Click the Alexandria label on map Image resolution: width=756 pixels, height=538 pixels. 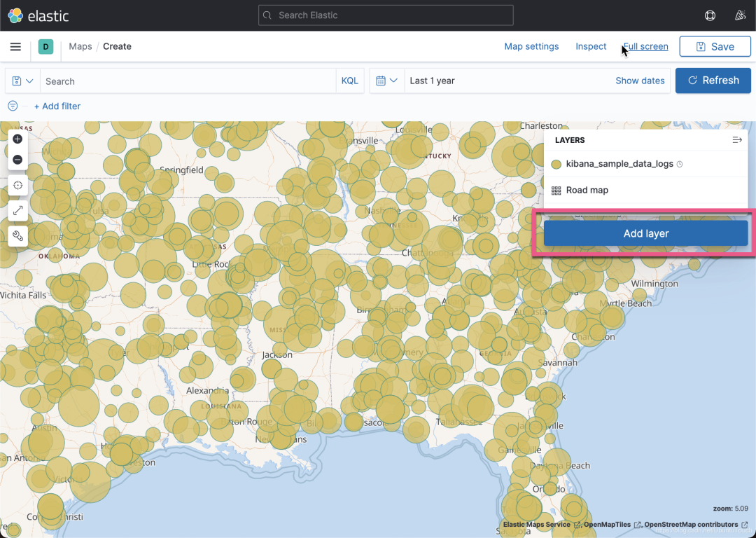click(x=208, y=390)
